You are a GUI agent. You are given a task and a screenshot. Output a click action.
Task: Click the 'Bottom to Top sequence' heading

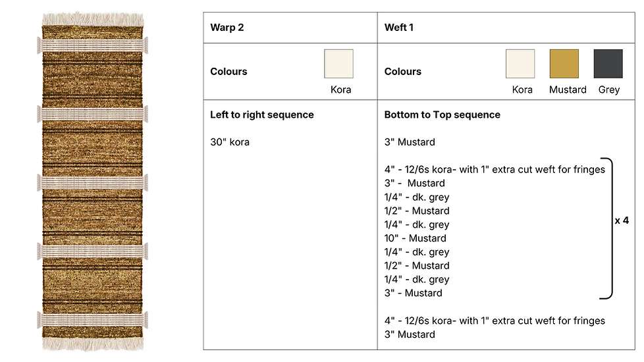tap(442, 115)
